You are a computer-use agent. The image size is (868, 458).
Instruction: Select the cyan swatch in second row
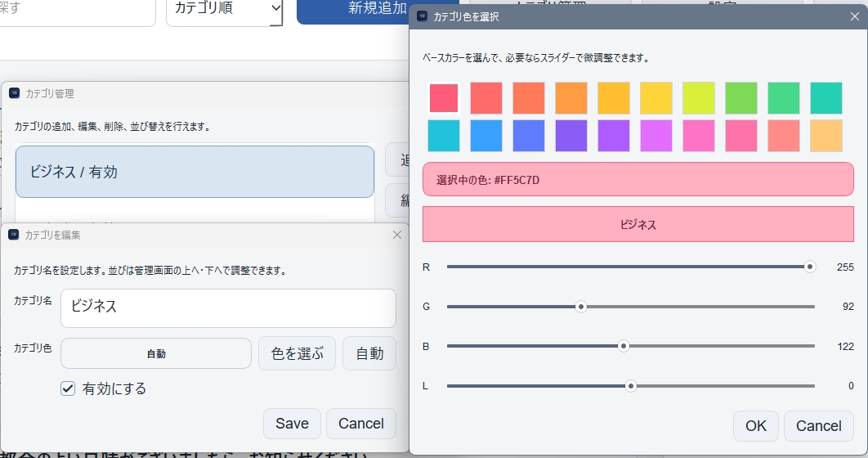tap(444, 136)
